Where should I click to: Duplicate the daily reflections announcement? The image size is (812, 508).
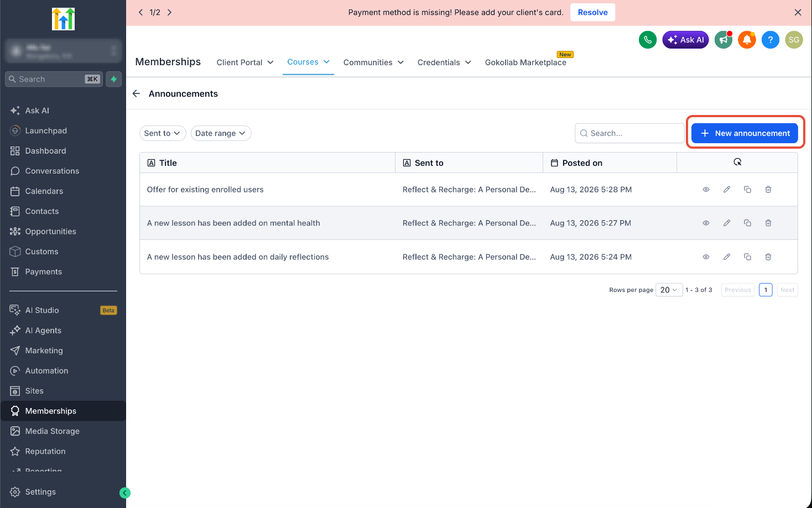(x=747, y=257)
